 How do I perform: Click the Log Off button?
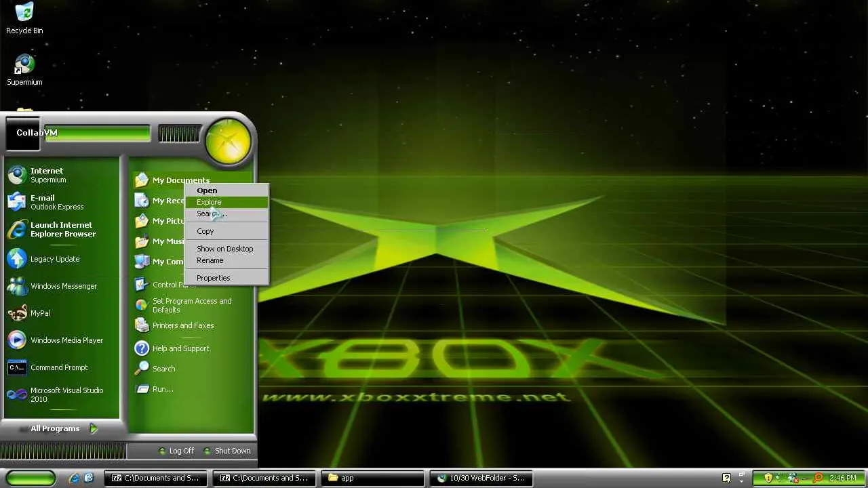176,451
